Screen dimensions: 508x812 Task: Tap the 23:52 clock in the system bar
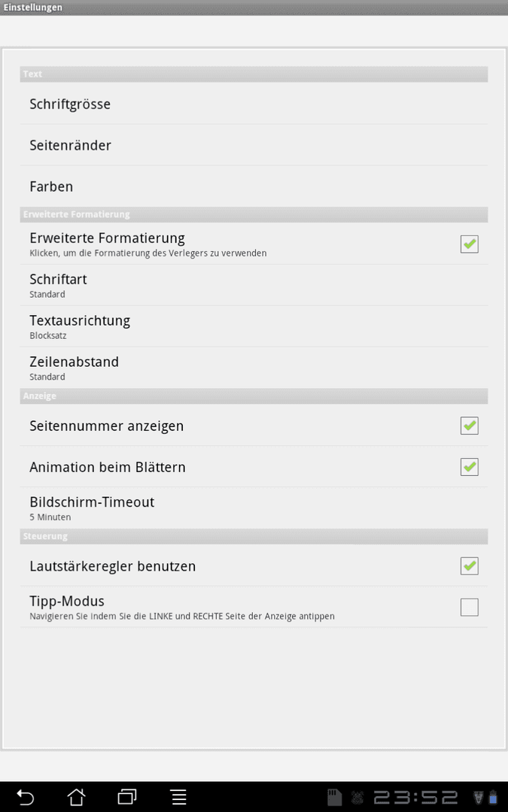(415, 798)
